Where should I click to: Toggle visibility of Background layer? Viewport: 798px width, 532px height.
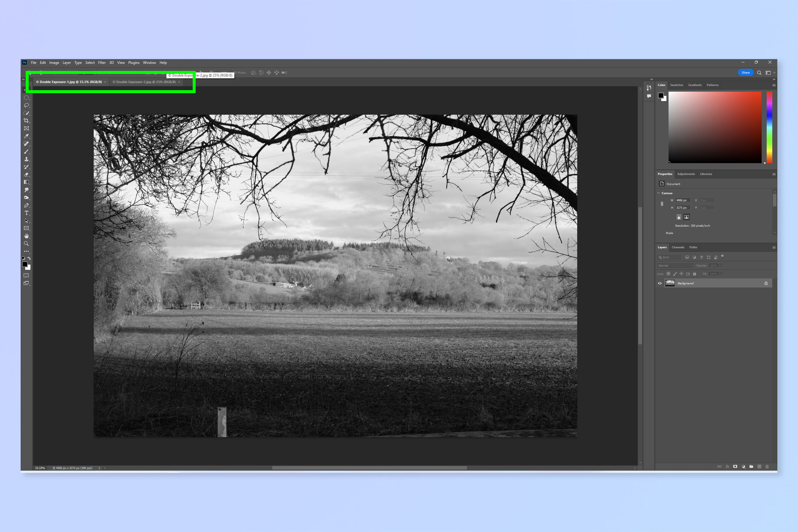(659, 283)
